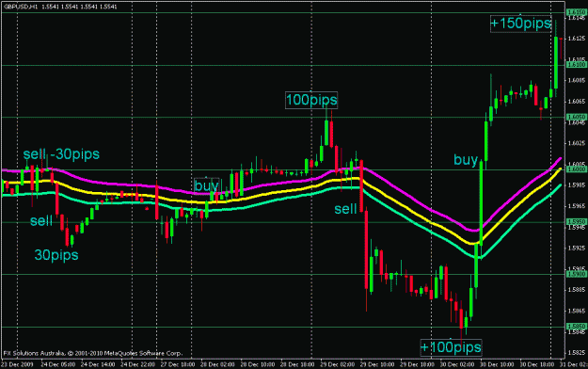Click the "30 Dec 02:00" time axis label

456,364
